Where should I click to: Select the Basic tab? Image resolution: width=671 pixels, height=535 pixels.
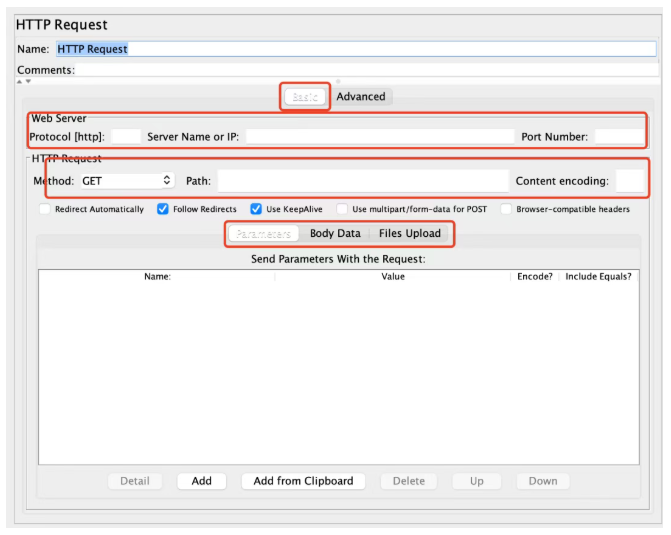(305, 97)
